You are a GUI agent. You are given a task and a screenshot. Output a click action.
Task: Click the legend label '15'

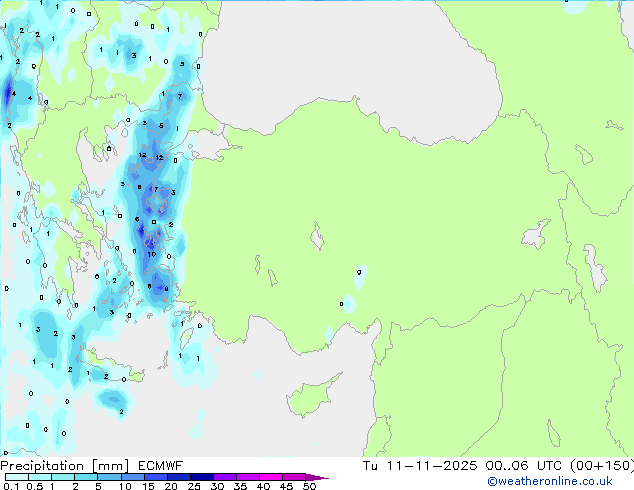[148, 486]
